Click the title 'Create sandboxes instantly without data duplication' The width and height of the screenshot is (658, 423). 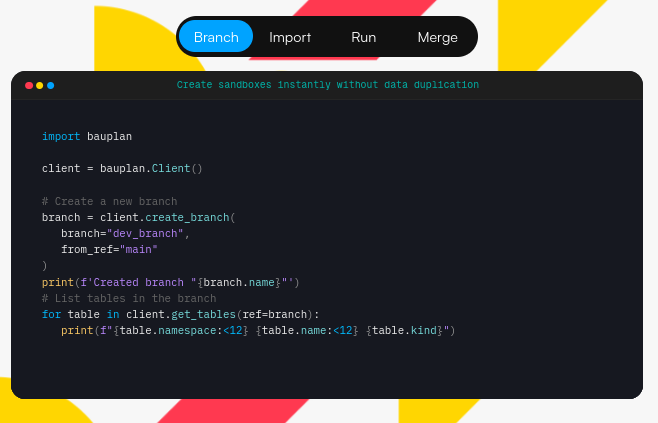(327, 85)
